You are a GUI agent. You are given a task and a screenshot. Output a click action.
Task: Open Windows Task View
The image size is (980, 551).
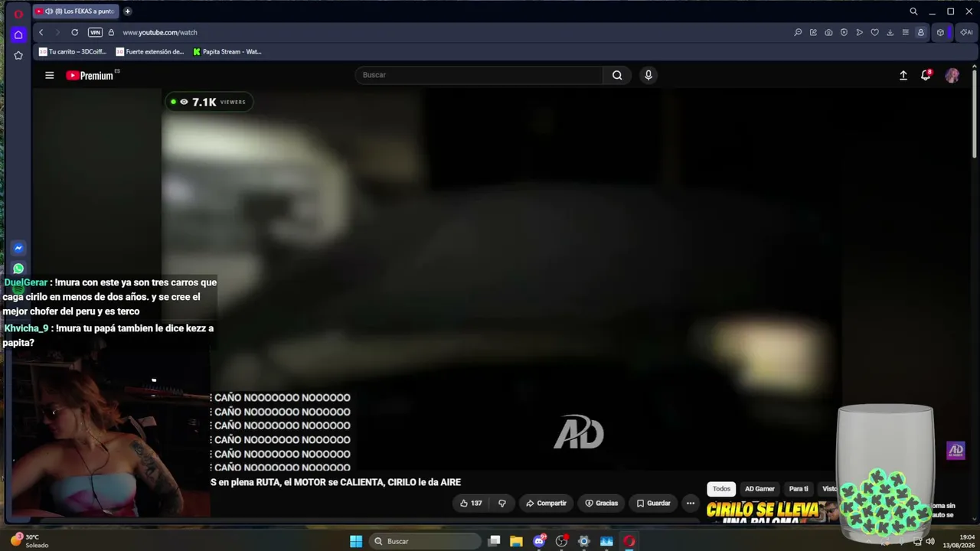click(495, 541)
